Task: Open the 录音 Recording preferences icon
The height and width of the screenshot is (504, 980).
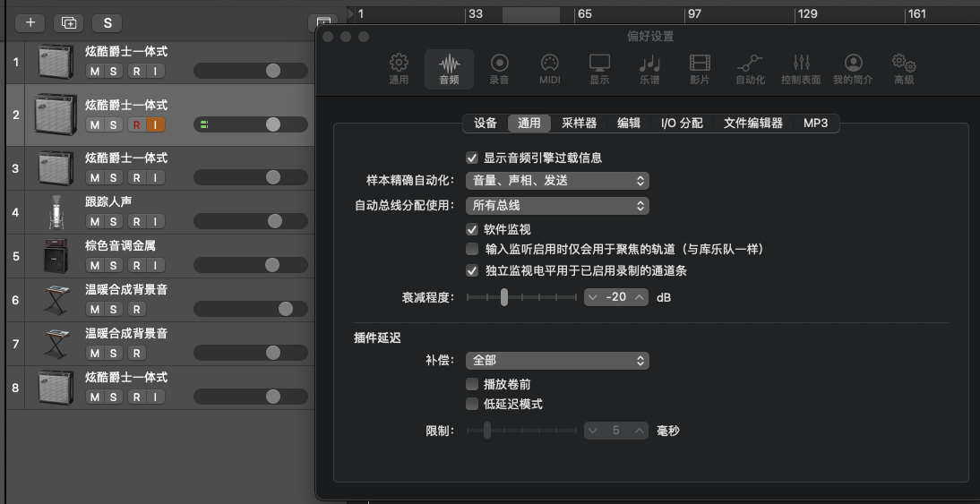Action: coord(499,69)
